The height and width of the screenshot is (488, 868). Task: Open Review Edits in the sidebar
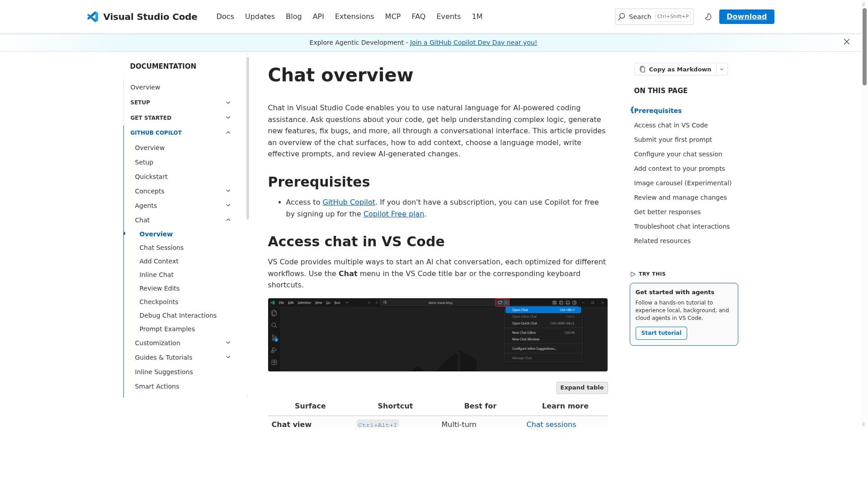(x=159, y=288)
